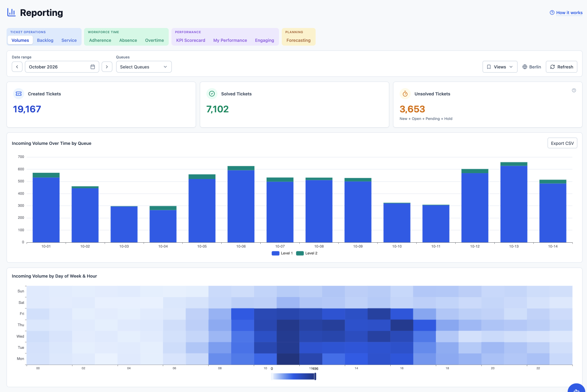Click the 10-01 x-axis label
Screen dimensions: 587x392
click(x=46, y=246)
